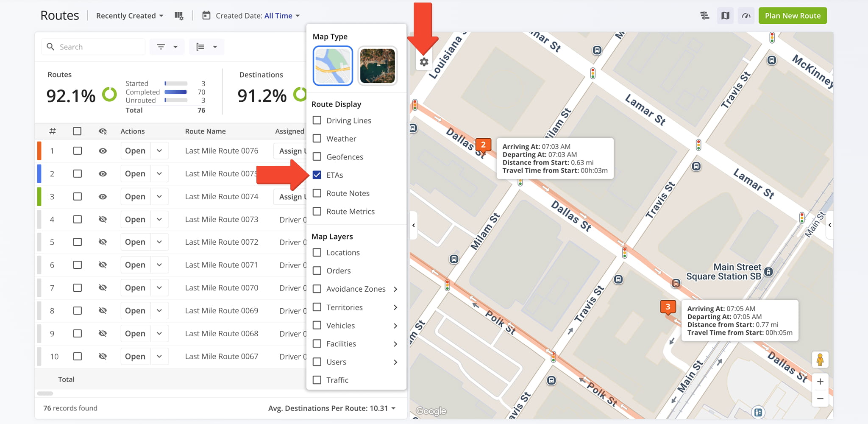The height and width of the screenshot is (424, 868).
Task: Select the satellite map type thumbnail
Action: point(377,66)
